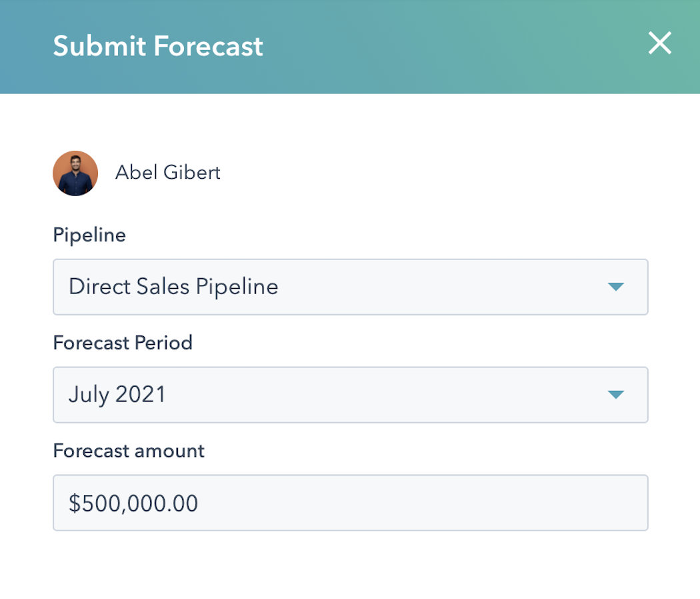Expand the Forecast Period dropdown
Screen dimensions: 700x599
350,395
